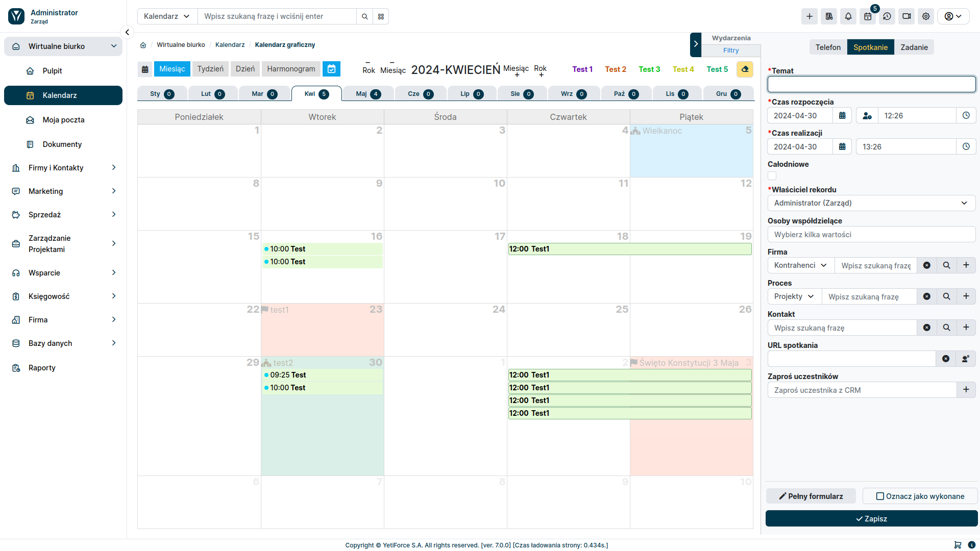Switch to the Zadanie tab
980x551 pixels.
[x=914, y=47]
